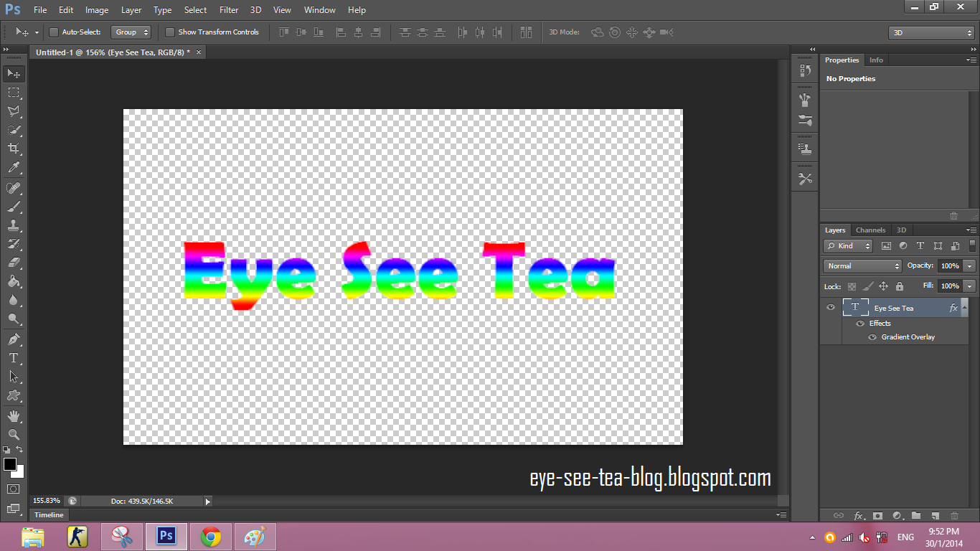
Task: Click Align Top Edges icon
Action: tap(284, 32)
